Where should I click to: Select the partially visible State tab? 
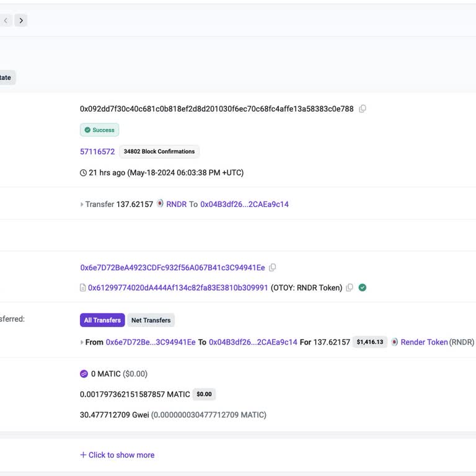tap(6, 77)
